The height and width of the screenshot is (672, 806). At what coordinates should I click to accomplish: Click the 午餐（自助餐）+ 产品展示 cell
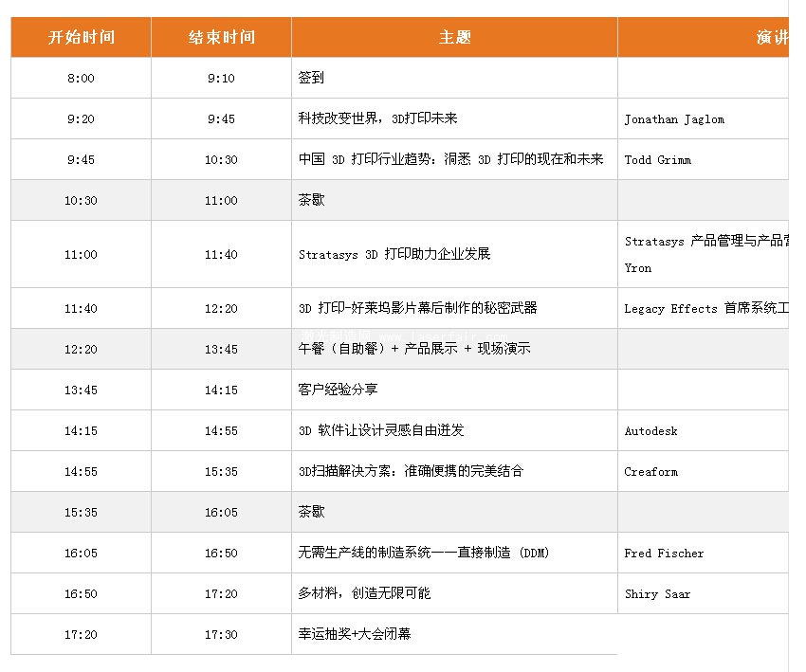pyautogui.click(x=414, y=349)
